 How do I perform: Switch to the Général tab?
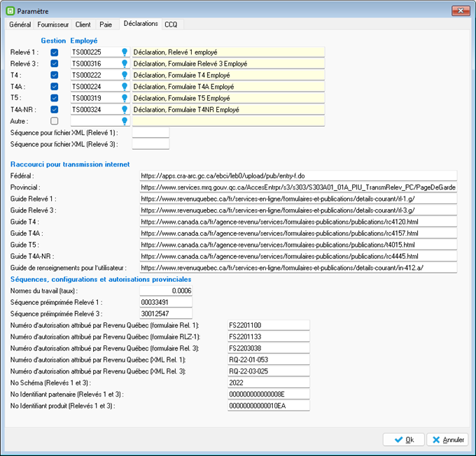20,24
